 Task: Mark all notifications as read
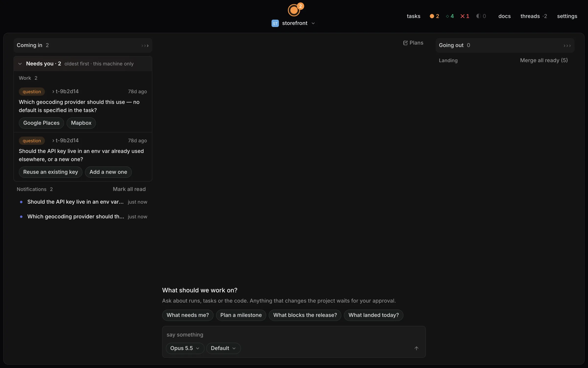[129, 189]
